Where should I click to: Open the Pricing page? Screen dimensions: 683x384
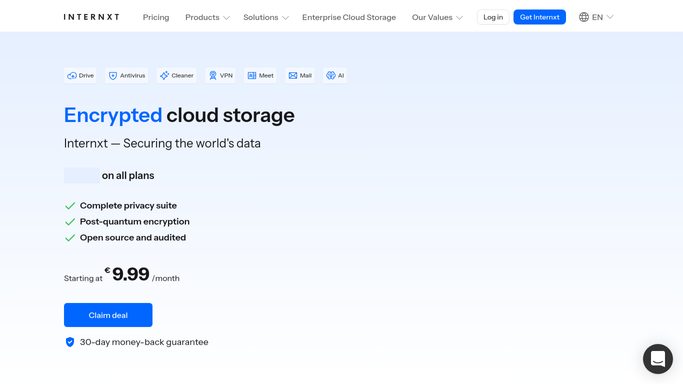[x=156, y=17]
